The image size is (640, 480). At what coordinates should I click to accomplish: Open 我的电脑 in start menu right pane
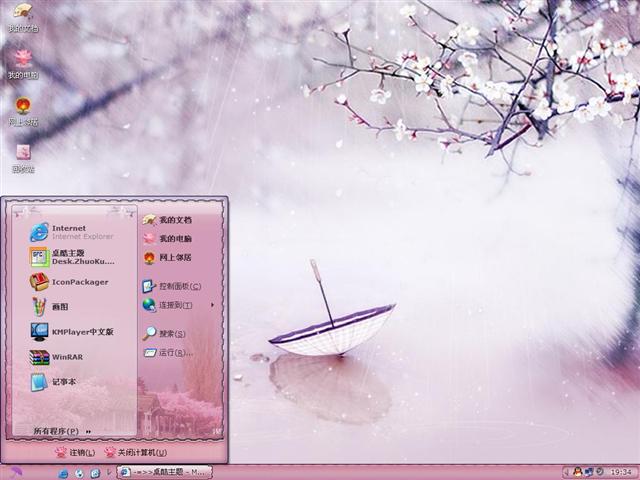pyautogui.click(x=167, y=238)
